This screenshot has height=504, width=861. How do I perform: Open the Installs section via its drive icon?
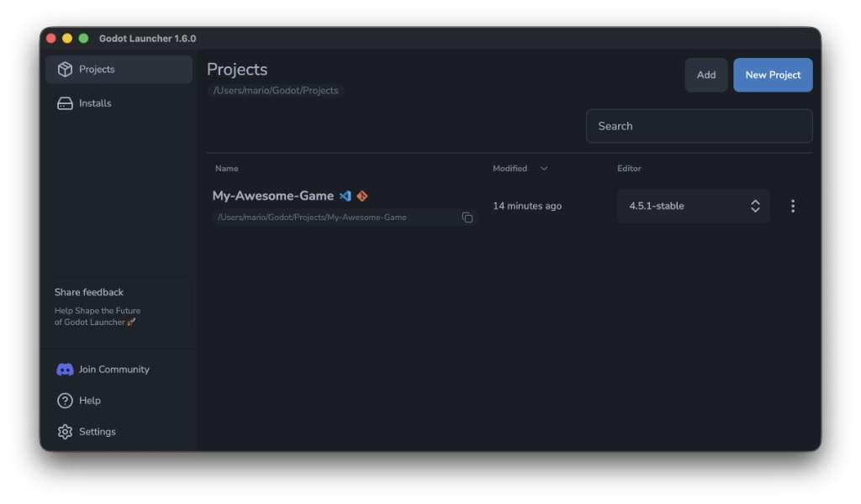[66, 102]
